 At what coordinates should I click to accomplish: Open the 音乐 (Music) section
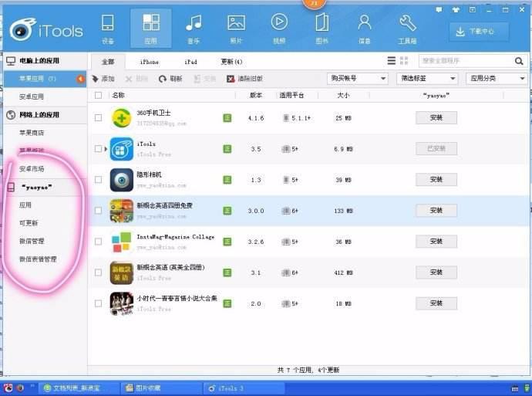[x=194, y=29]
